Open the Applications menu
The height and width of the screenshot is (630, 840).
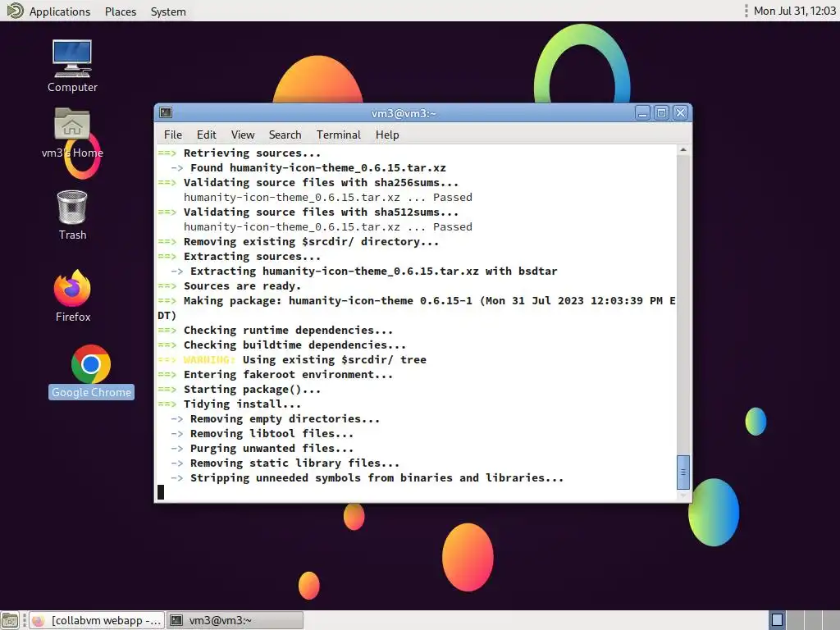click(x=59, y=11)
